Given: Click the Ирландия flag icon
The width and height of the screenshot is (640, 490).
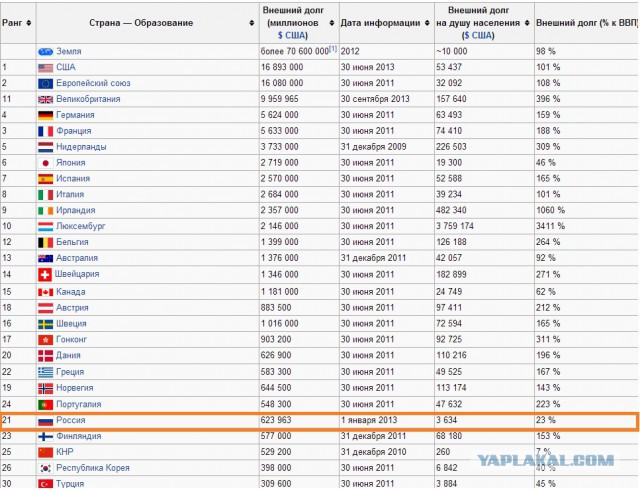Looking at the screenshot, I should click(x=45, y=211).
